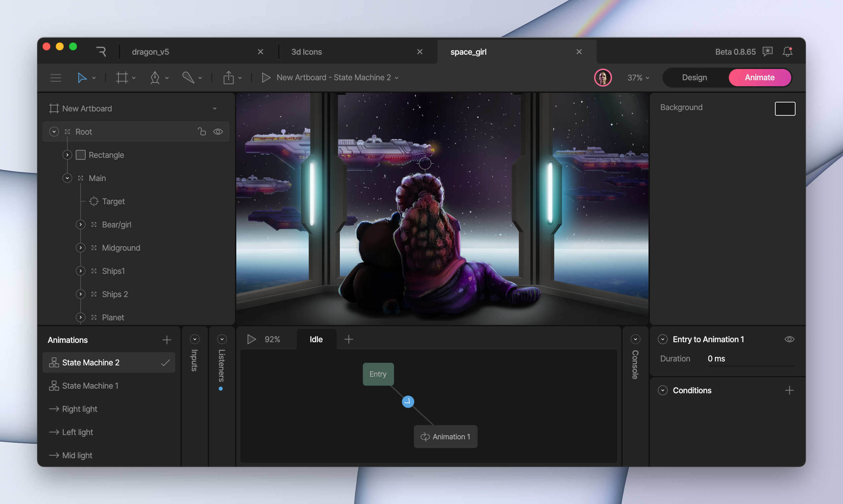Open the Background color swatch

785,109
